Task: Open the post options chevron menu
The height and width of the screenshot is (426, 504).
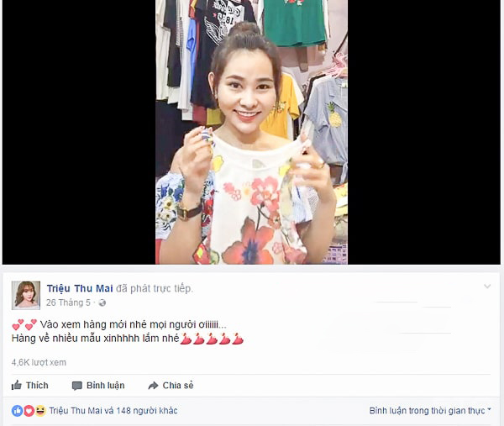Action: click(x=487, y=287)
